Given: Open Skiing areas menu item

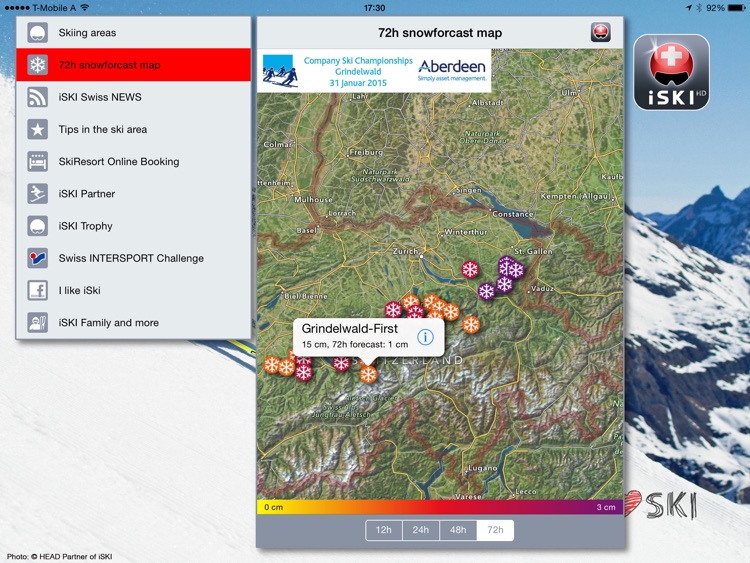Looking at the screenshot, I should (x=133, y=33).
